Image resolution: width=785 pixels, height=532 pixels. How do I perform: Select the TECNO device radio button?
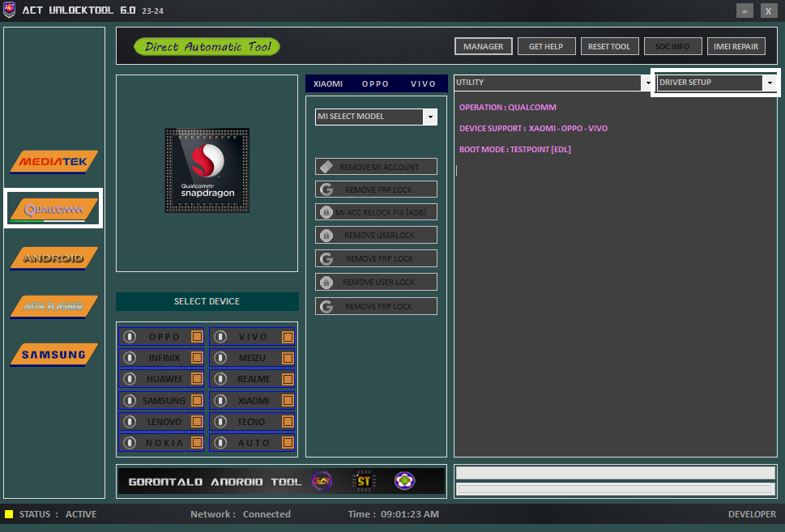pyautogui.click(x=220, y=421)
